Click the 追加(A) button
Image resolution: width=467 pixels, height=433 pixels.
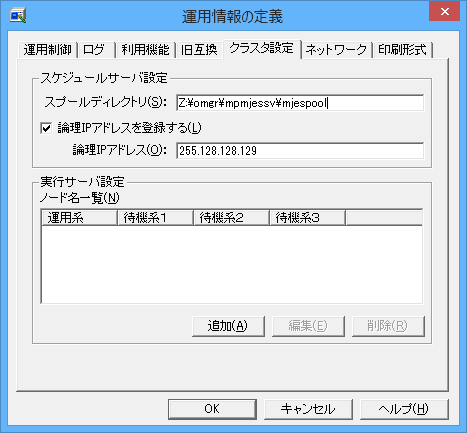click(x=228, y=326)
